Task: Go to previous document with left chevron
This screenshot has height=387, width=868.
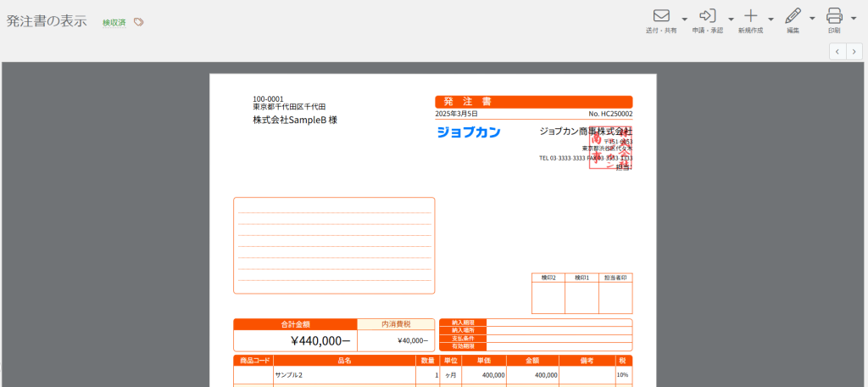Action: pyautogui.click(x=837, y=52)
